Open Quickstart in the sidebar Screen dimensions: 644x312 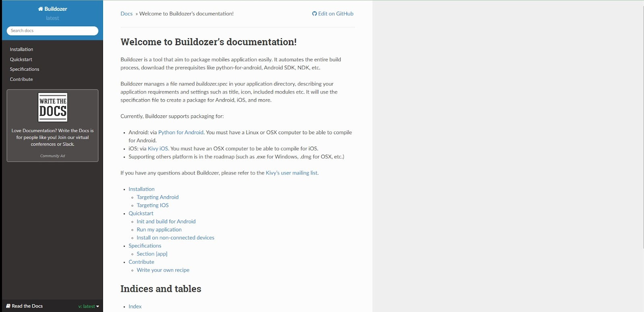(21, 59)
